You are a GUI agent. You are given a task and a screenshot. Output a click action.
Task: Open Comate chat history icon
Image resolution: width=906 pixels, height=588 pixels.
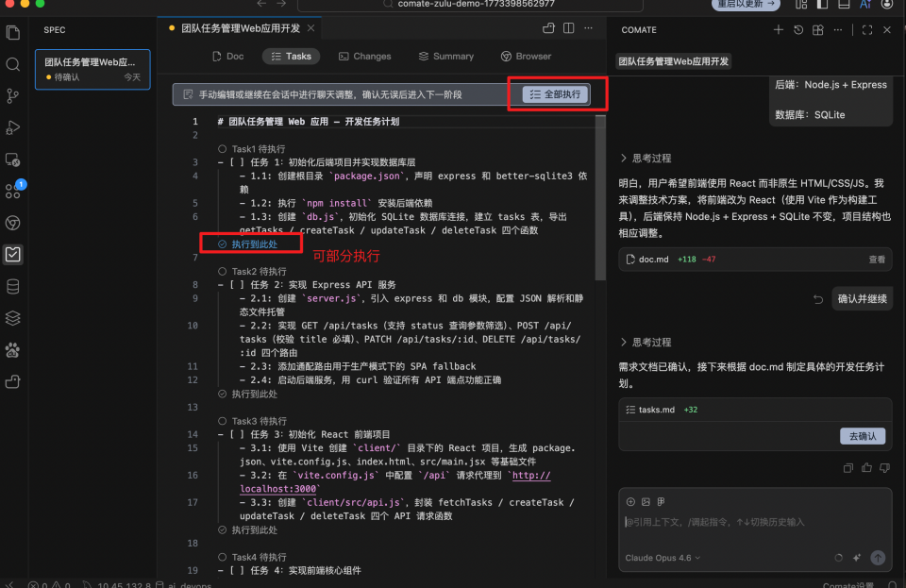click(x=798, y=29)
